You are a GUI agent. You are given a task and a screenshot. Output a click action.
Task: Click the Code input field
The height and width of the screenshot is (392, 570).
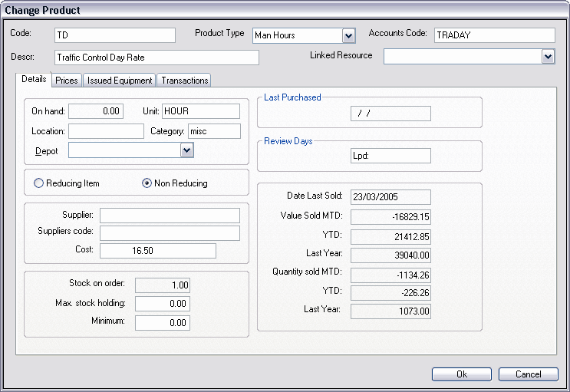click(x=115, y=35)
